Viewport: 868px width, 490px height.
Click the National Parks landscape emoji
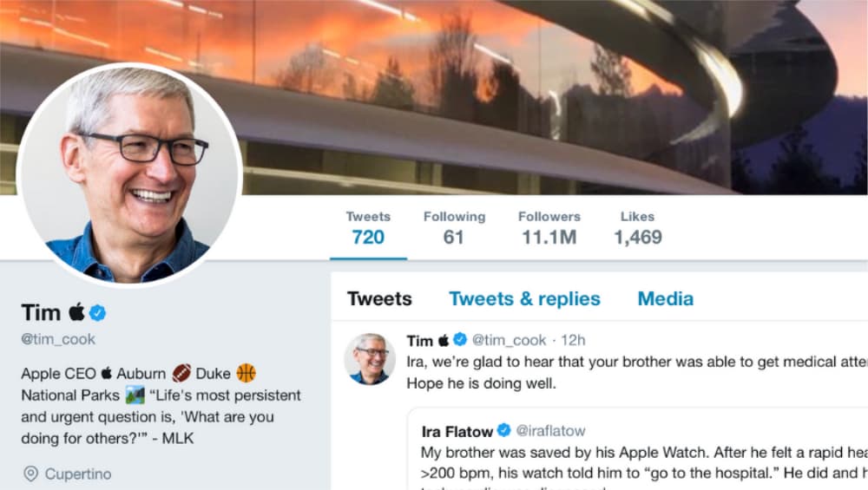[135, 395]
